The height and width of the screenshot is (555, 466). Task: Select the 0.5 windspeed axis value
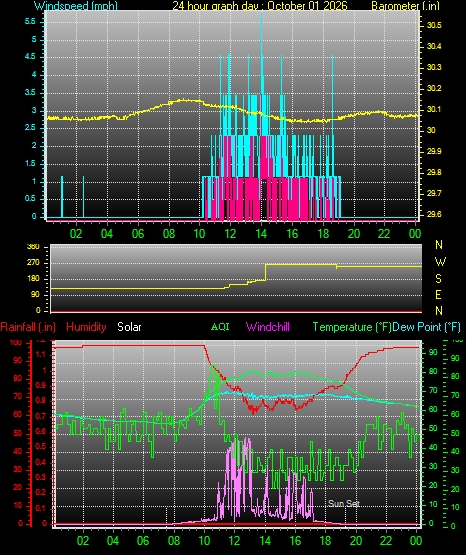click(x=30, y=199)
